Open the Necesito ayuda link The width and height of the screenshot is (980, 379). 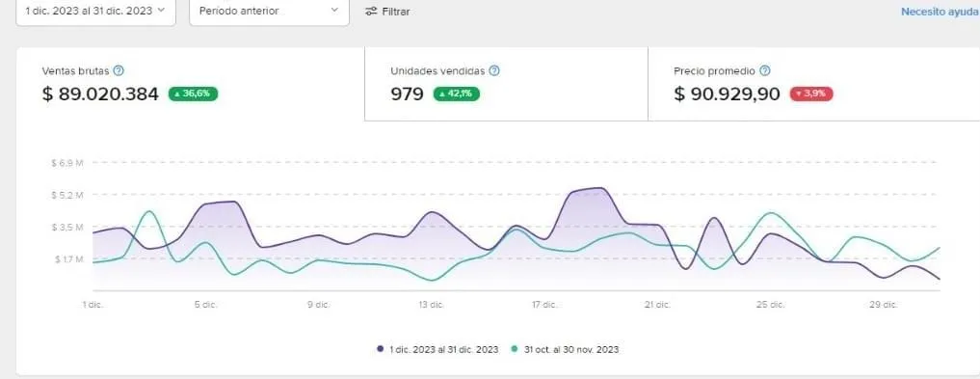(940, 12)
